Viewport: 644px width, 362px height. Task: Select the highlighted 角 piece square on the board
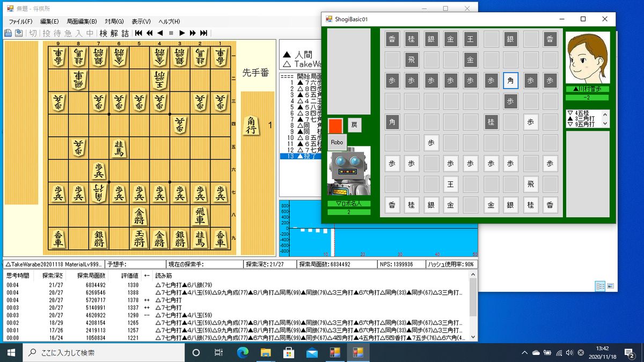pyautogui.click(x=511, y=80)
